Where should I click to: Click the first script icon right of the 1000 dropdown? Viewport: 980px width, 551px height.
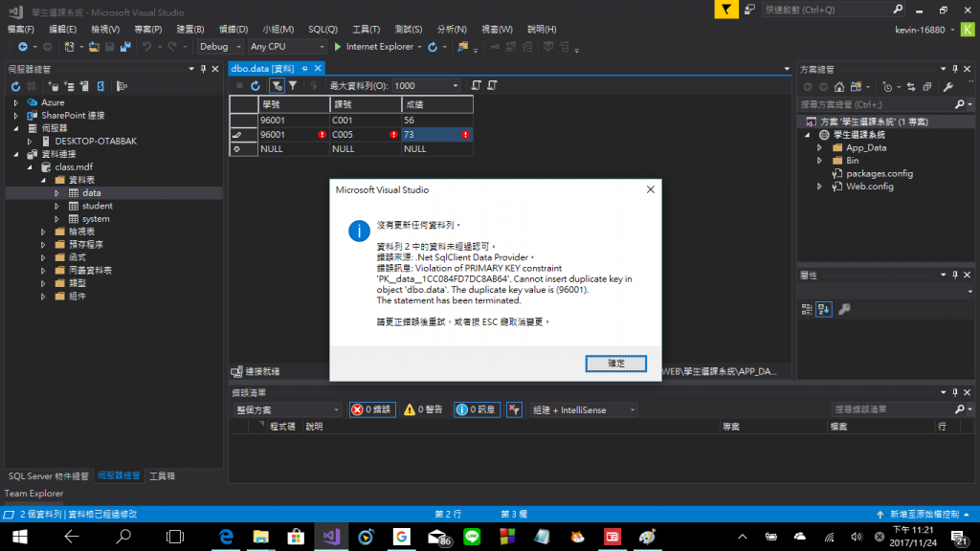[x=477, y=85]
